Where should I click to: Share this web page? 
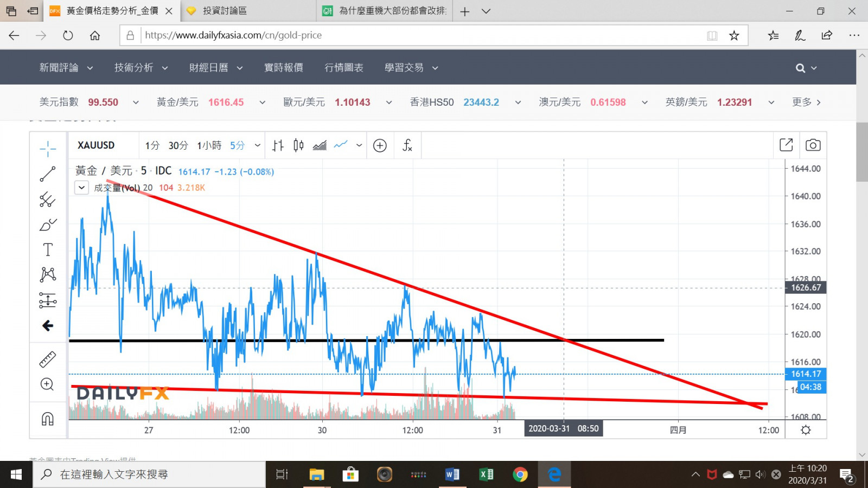coord(827,36)
